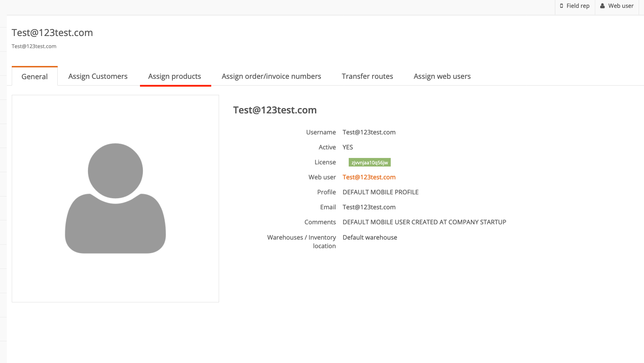Click the Username field value
The width and height of the screenshot is (644, 363).
coord(369,132)
